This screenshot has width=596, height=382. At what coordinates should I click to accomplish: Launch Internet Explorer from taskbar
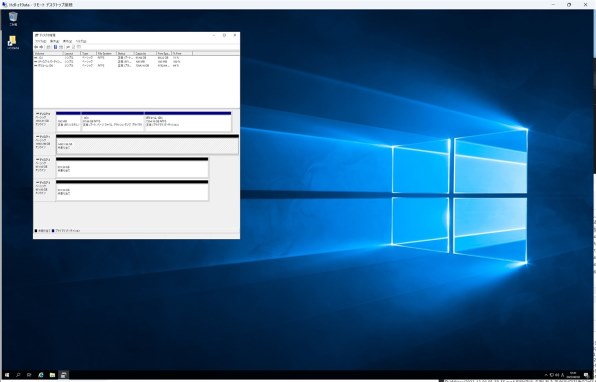coord(41,375)
